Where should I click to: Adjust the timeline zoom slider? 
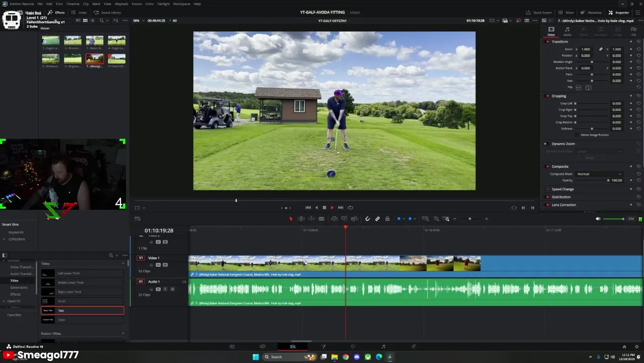coord(470,219)
